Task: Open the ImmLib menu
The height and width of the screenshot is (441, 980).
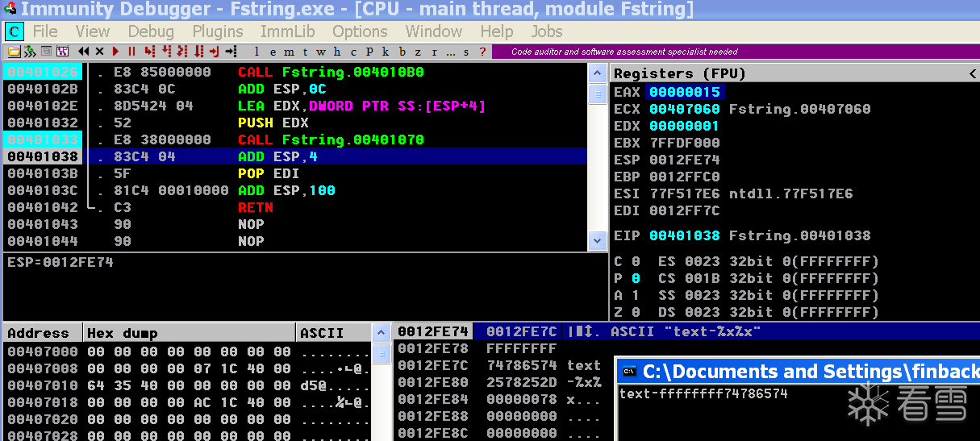Action: (287, 31)
